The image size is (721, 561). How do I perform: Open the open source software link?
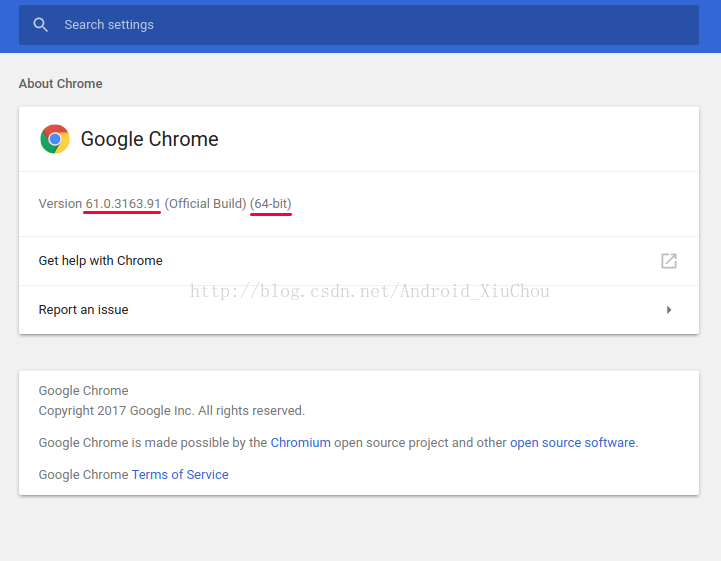(572, 442)
